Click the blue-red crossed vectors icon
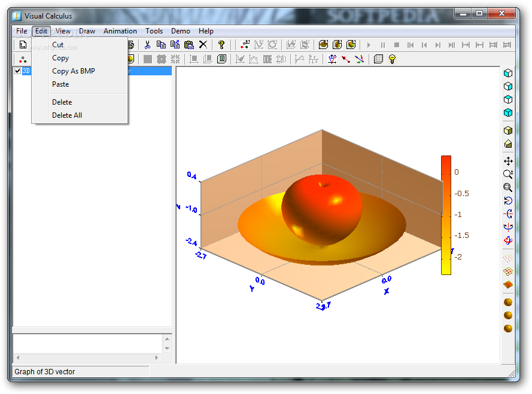Image resolution: width=532 pixels, height=394 pixels. [x=359, y=59]
